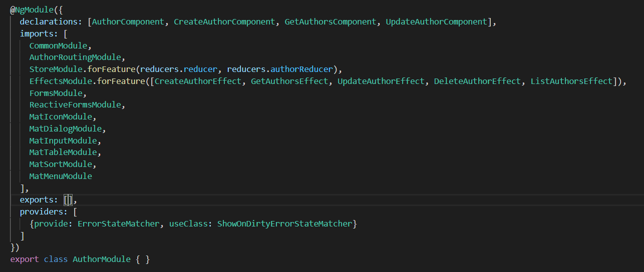Click the useClass key
Screen dimensions: 644x272
tap(188, 223)
